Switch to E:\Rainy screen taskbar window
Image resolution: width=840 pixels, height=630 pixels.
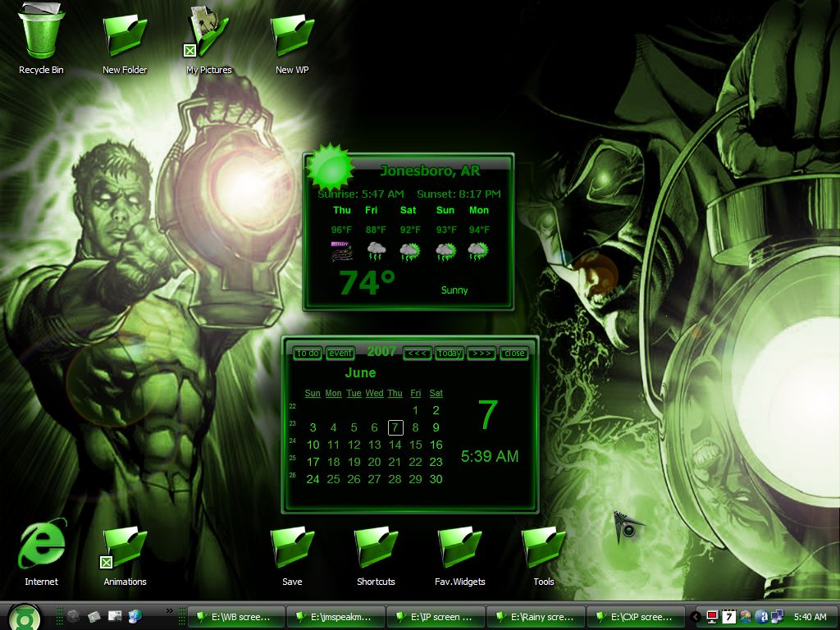click(535, 617)
